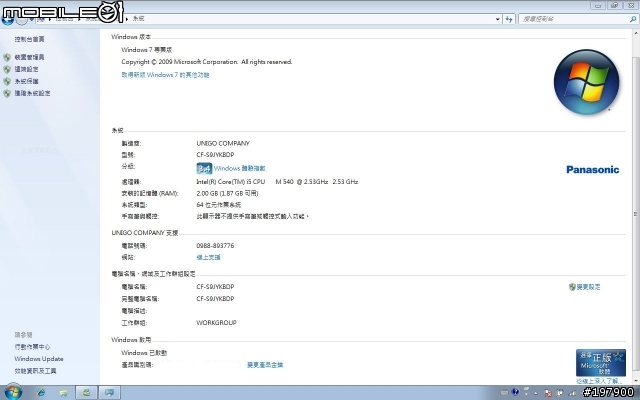Click 'Get more features with new Windows 7' link
The width and height of the screenshot is (640, 400).
click(165, 75)
